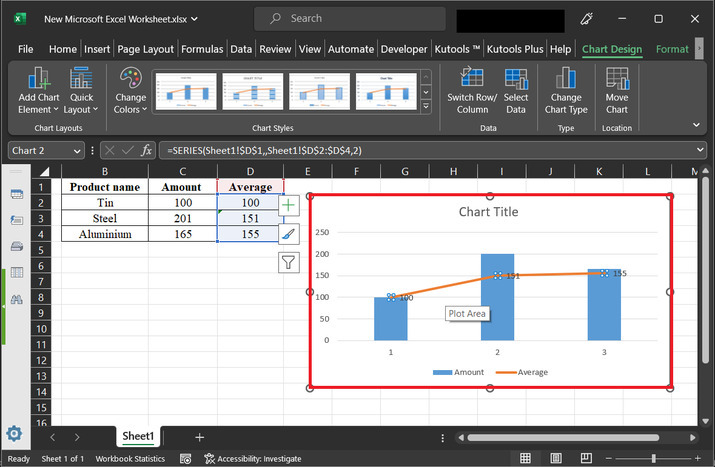Open the File tab
The width and height of the screenshot is (715, 467).
click(26, 49)
